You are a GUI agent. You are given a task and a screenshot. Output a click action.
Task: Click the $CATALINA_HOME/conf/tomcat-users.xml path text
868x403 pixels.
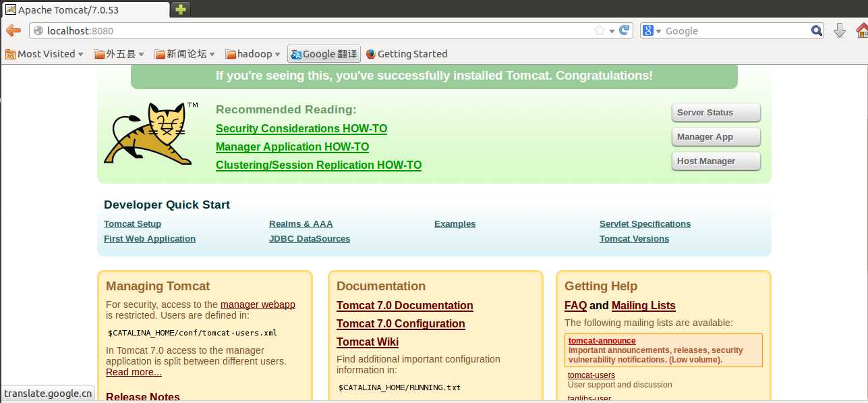(x=192, y=333)
